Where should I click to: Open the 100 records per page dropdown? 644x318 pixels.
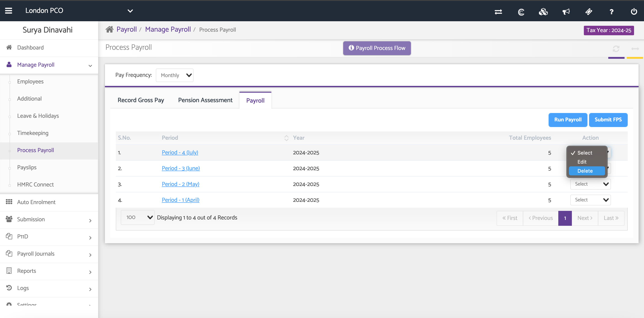point(137,217)
